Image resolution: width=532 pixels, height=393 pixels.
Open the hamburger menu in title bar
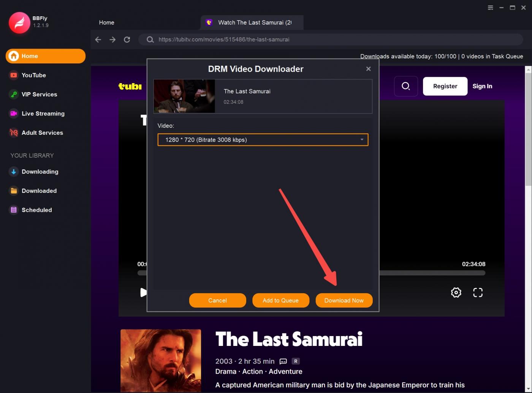[x=491, y=8]
